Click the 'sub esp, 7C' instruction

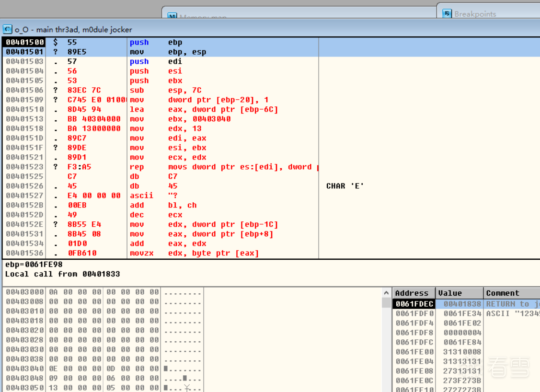(165, 90)
